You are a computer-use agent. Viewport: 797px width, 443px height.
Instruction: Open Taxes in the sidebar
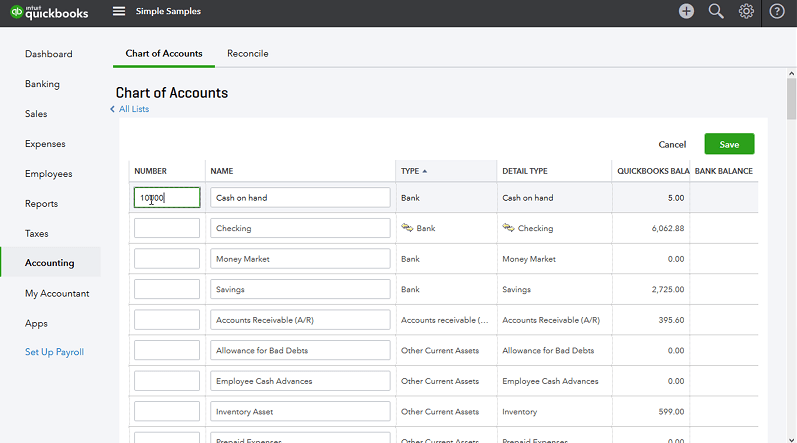coord(37,234)
